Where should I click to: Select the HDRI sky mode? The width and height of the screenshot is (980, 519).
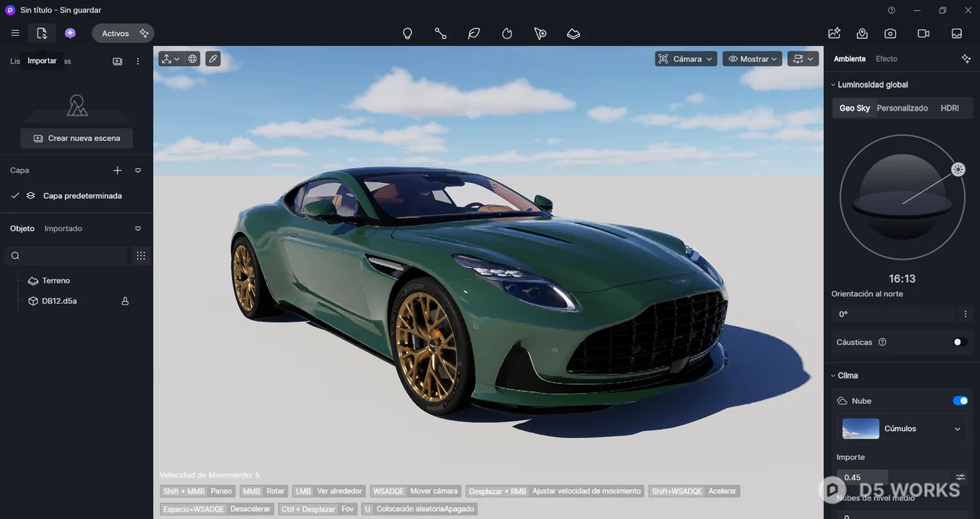click(x=949, y=108)
